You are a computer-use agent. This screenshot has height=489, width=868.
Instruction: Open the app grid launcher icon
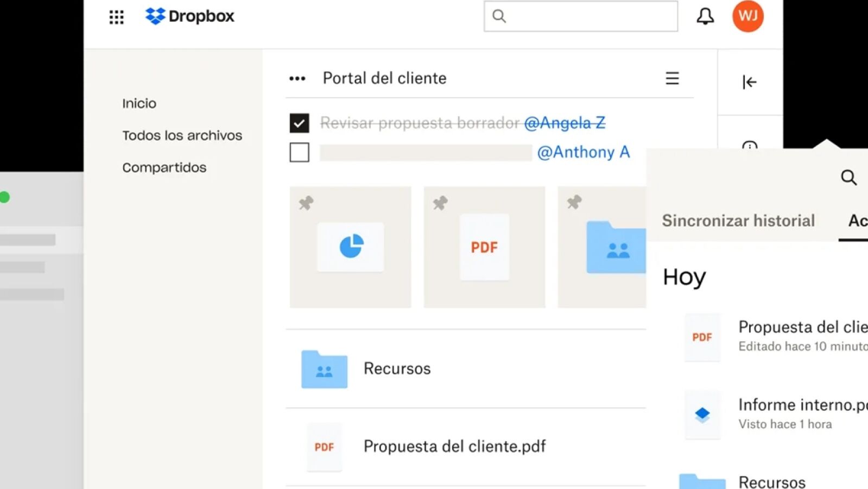pyautogui.click(x=116, y=17)
